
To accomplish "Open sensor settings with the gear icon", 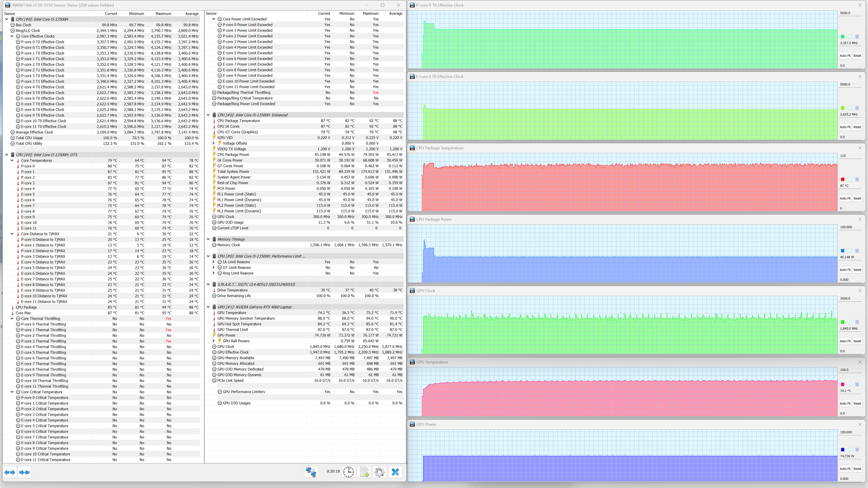I will [x=379, y=472].
